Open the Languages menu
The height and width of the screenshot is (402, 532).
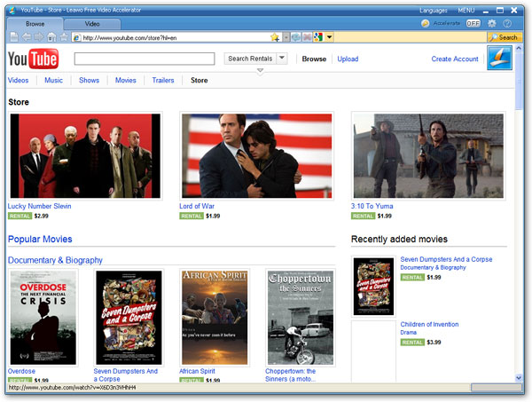click(434, 11)
